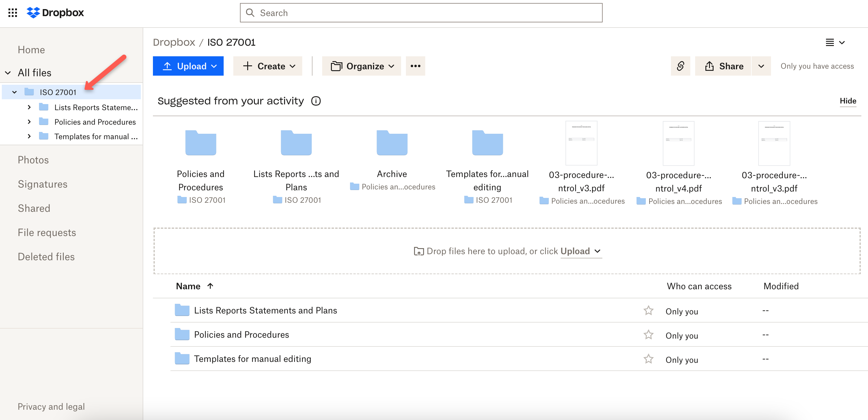The width and height of the screenshot is (868, 420).
Task: Open the copy link icon near Share
Action: pyautogui.click(x=680, y=66)
